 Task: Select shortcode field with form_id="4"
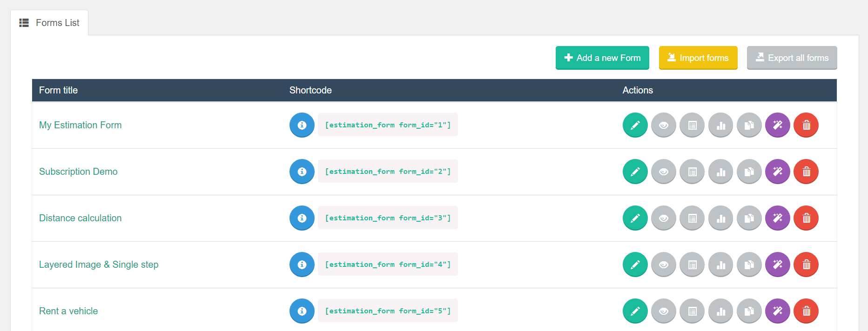[388, 264]
